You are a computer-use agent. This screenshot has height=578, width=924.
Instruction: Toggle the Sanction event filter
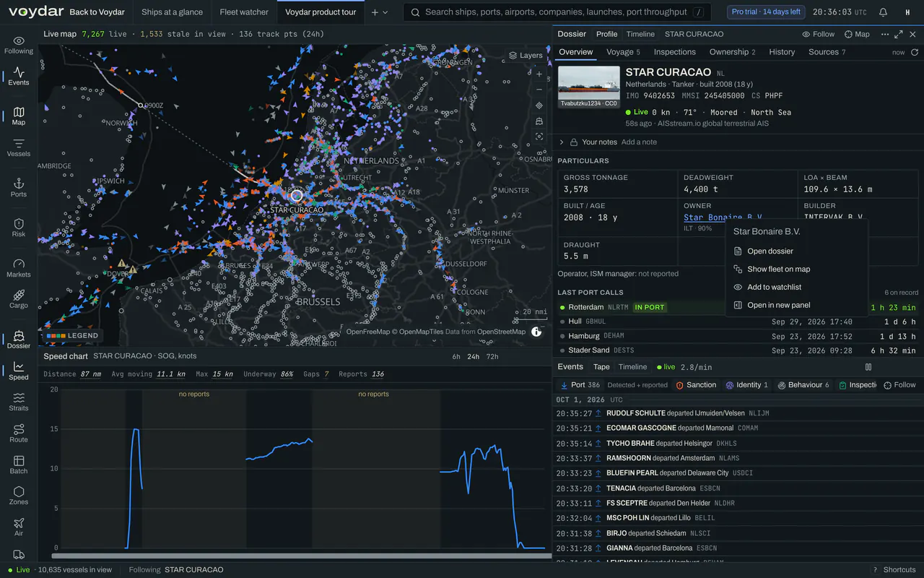(696, 385)
